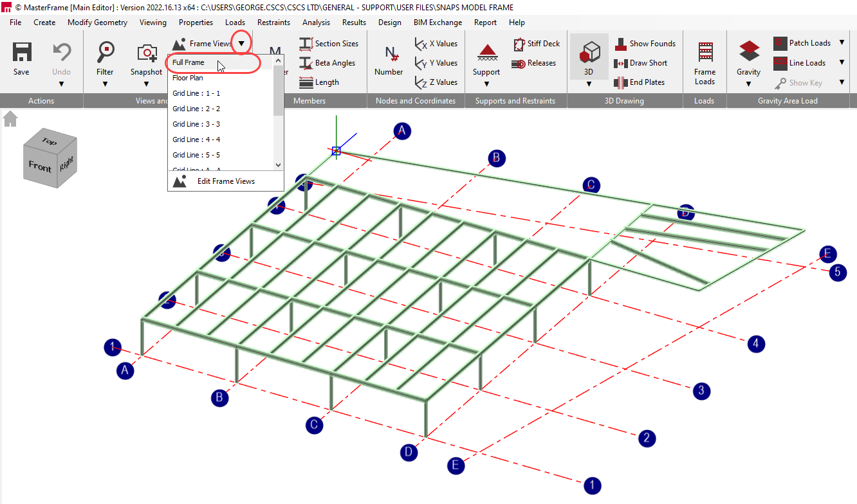
Task: Click the Gravity area load icon
Action: tap(748, 53)
